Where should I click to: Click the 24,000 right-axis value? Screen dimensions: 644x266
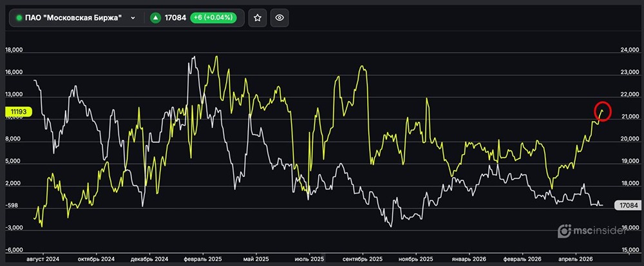[630, 50]
